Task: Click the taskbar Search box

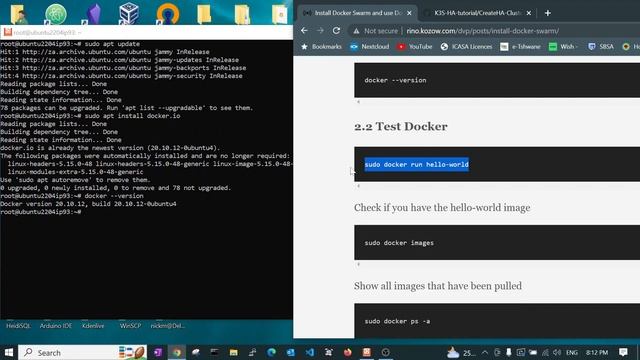Action: coord(82,352)
